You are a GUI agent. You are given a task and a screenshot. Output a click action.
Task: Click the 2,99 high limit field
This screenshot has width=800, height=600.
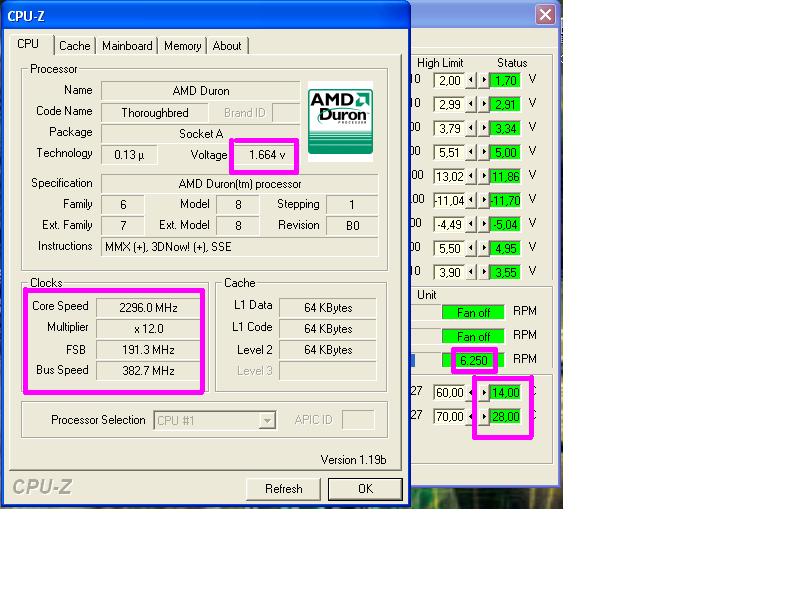click(x=449, y=105)
